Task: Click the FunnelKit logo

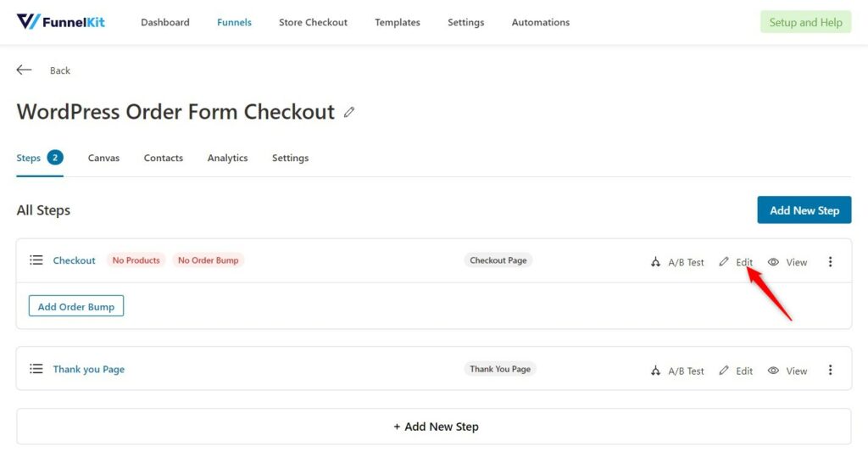Action: pos(61,22)
